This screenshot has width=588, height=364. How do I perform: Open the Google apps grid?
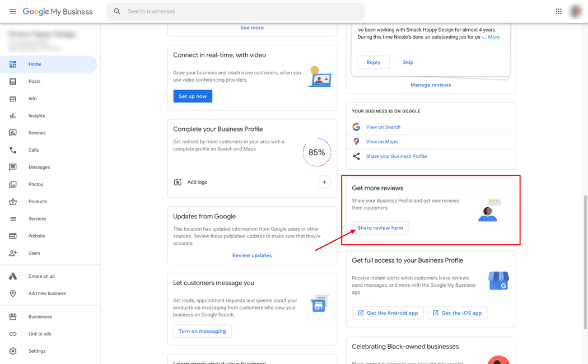(558, 11)
